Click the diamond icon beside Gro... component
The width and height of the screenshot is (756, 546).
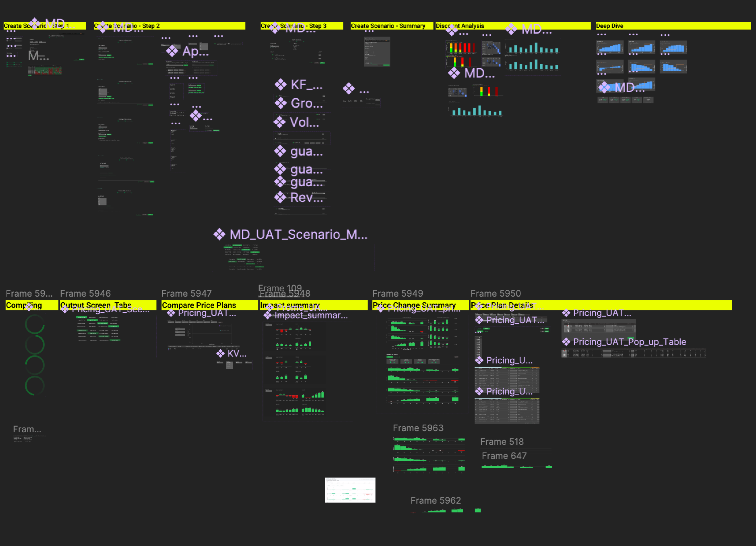point(280,103)
